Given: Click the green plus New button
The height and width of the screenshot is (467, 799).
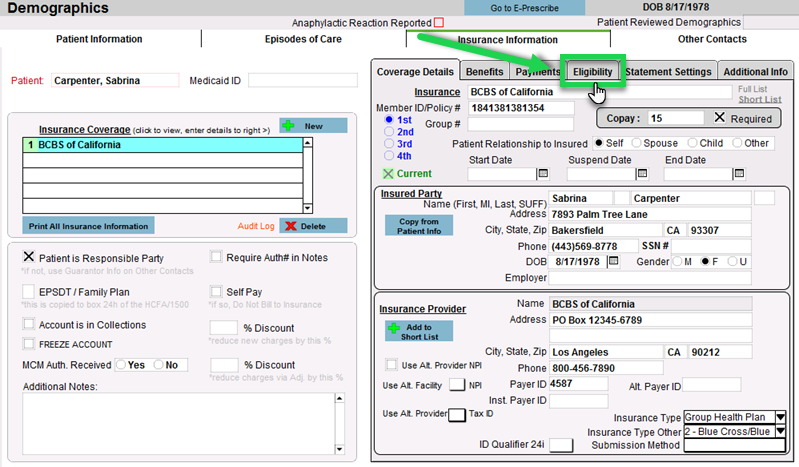Looking at the screenshot, I should tap(313, 126).
